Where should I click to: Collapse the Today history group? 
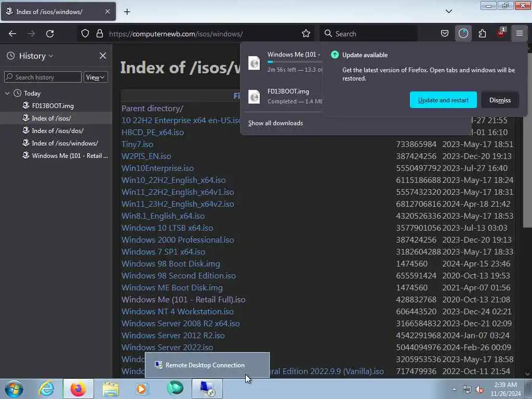pos(7,93)
